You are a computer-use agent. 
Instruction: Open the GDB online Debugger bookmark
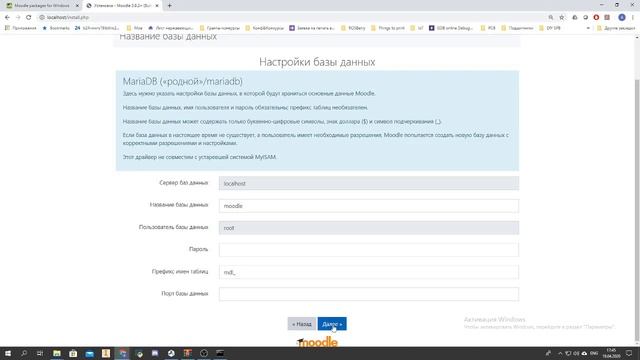click(x=451, y=28)
